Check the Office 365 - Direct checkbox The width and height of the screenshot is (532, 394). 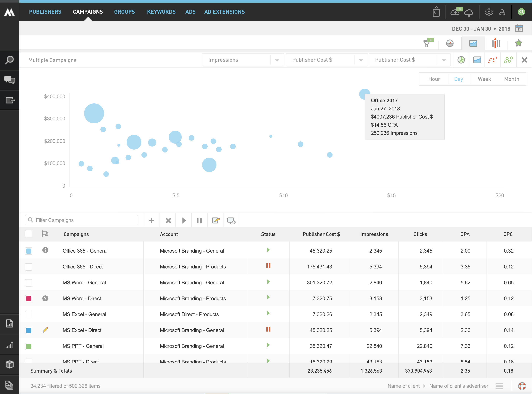pos(29,267)
